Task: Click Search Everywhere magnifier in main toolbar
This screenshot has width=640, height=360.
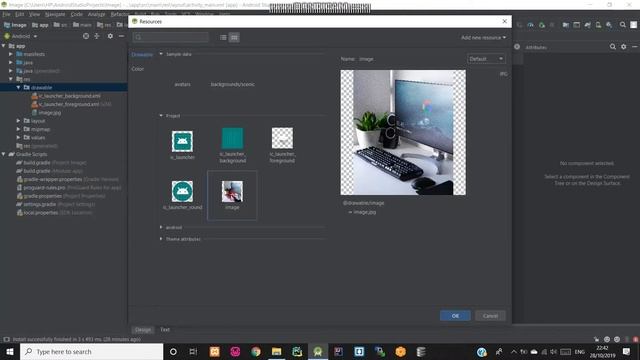Action: coord(622,25)
